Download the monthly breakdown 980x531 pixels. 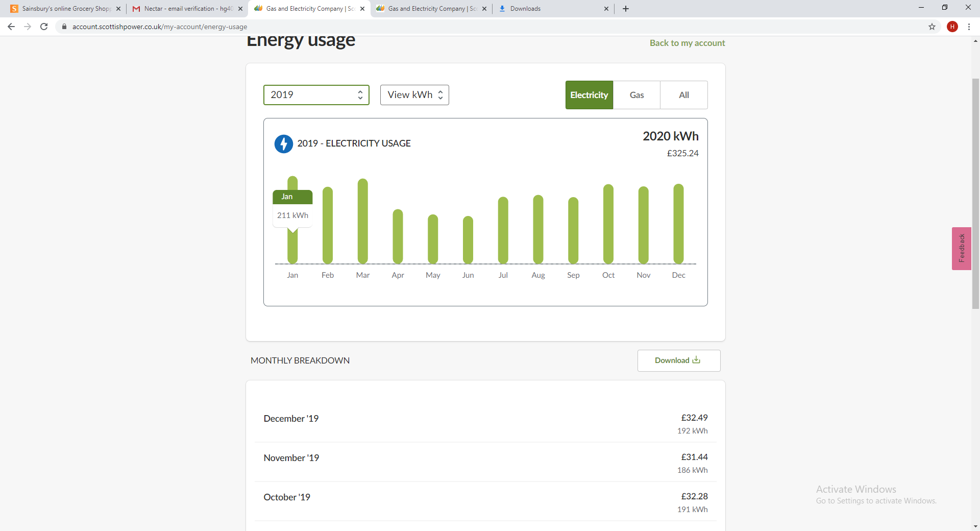[678, 360]
